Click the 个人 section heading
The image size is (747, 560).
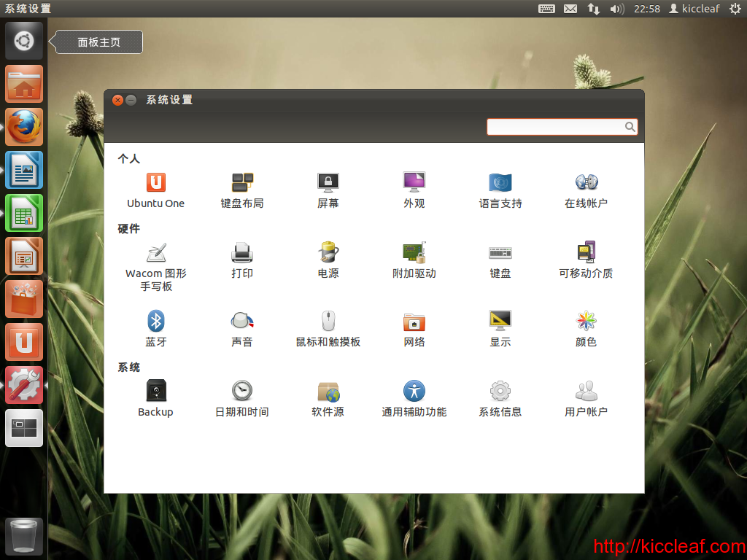click(128, 158)
